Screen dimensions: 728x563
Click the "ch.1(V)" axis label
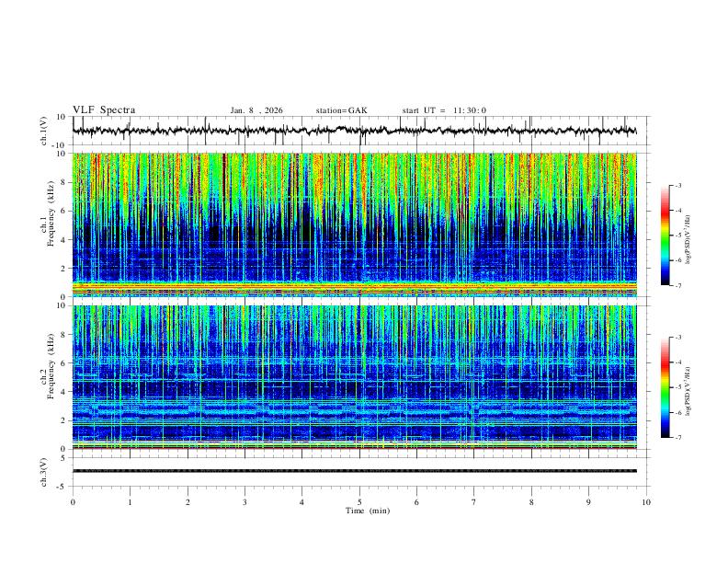pyautogui.click(x=44, y=131)
